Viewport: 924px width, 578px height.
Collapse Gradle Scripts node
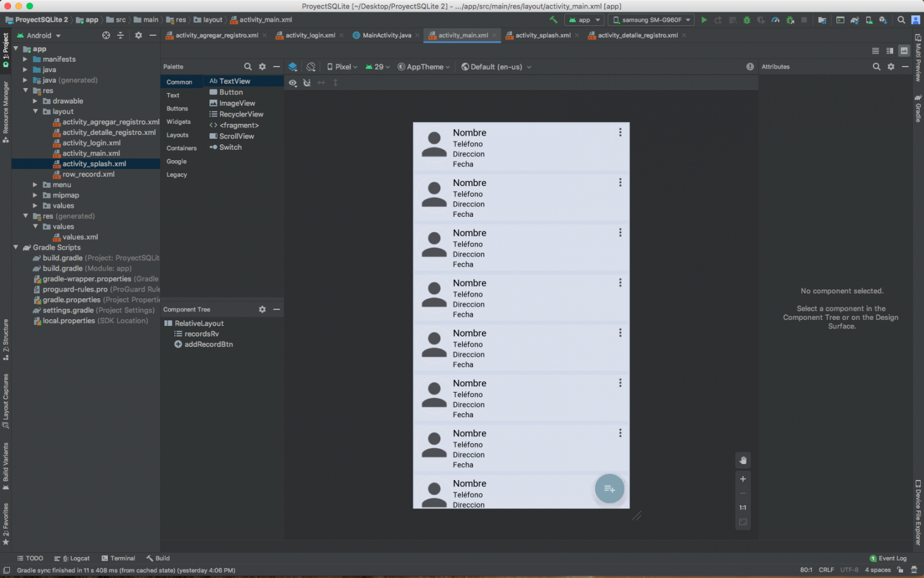[15, 247]
